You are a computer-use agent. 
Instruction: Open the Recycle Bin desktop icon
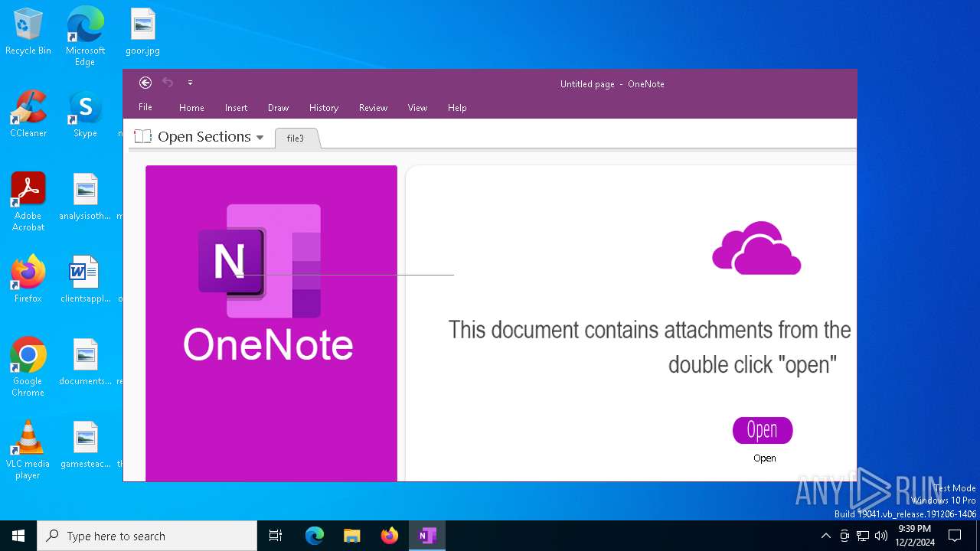pyautogui.click(x=28, y=32)
